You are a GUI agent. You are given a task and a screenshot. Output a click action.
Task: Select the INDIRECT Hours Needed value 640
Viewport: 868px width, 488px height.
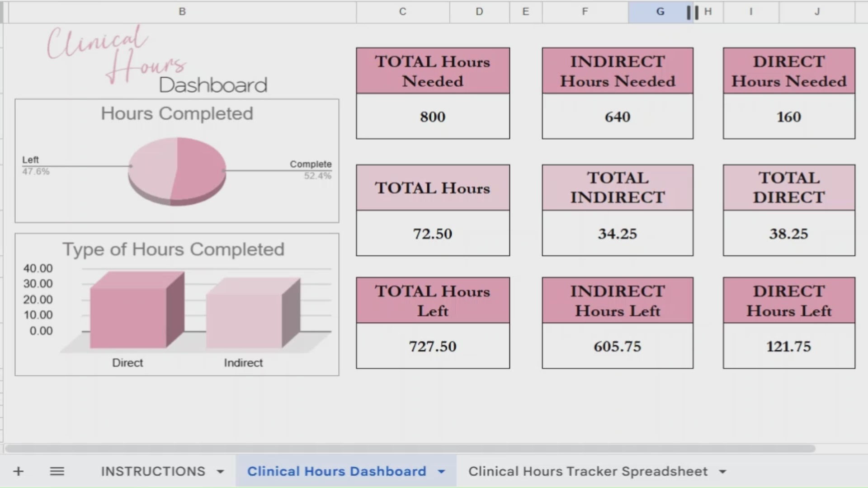point(617,117)
